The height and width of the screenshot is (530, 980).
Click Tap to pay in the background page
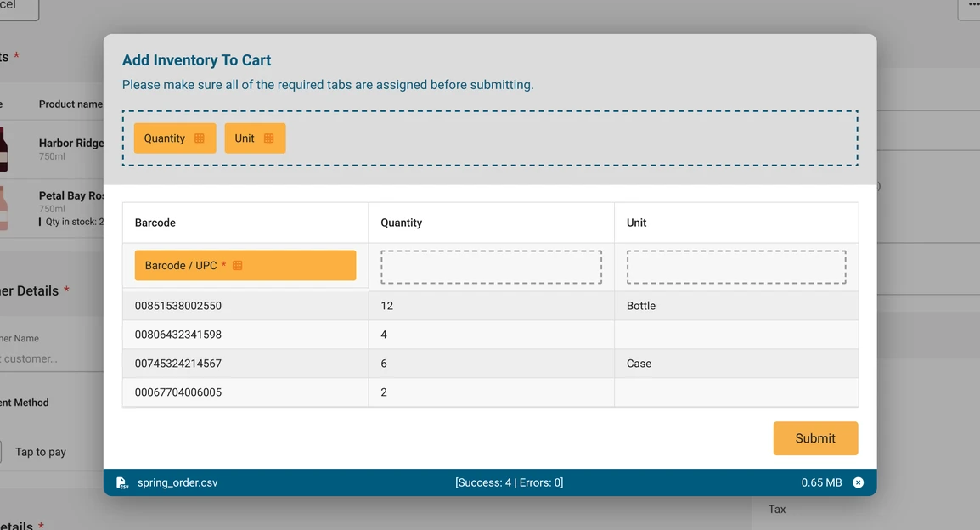coord(40,452)
